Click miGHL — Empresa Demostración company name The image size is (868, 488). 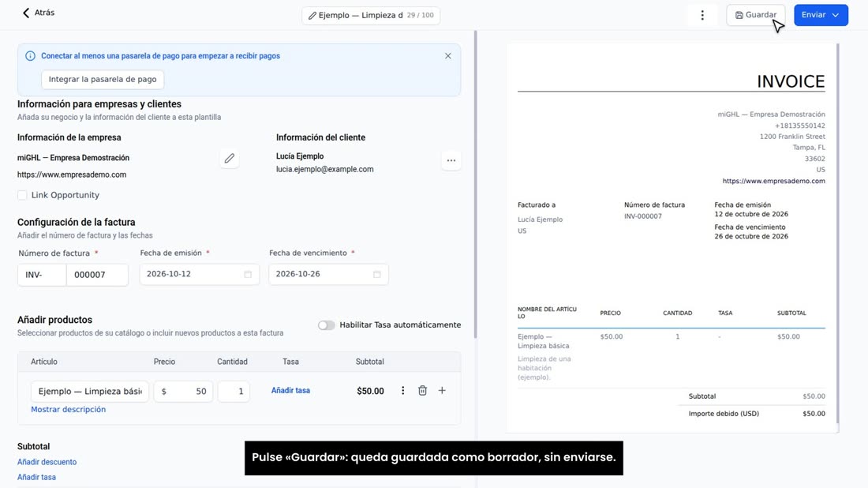(73, 158)
